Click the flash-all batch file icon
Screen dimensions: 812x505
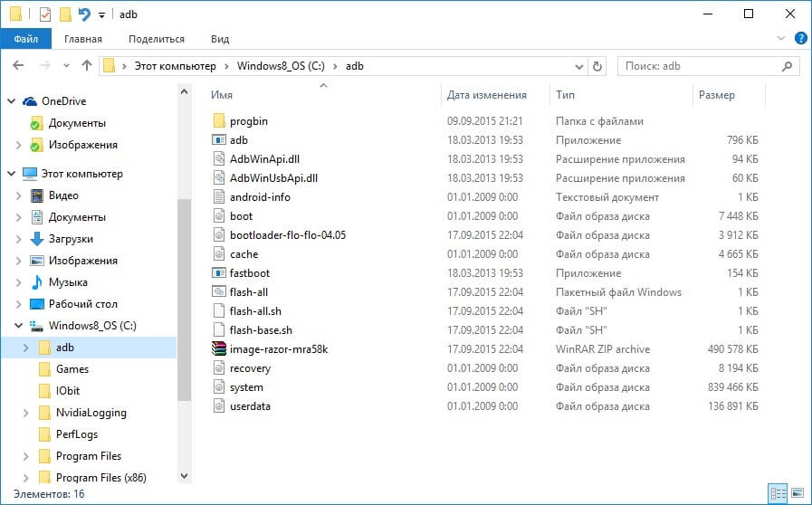pos(218,292)
